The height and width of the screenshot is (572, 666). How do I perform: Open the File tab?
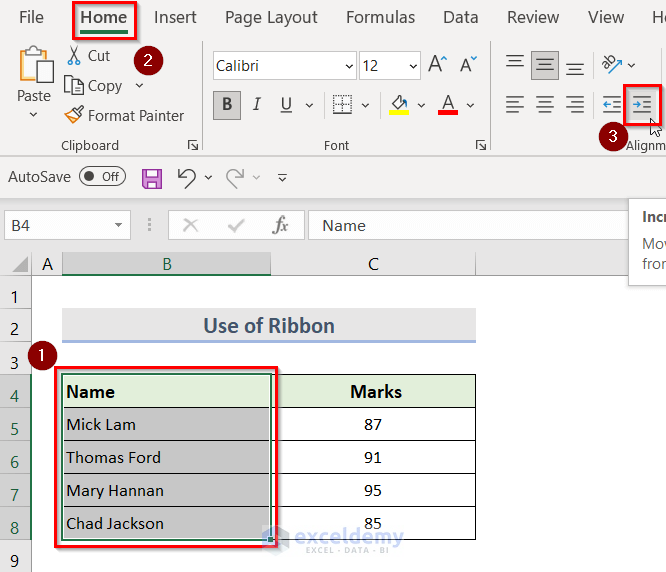(x=31, y=17)
